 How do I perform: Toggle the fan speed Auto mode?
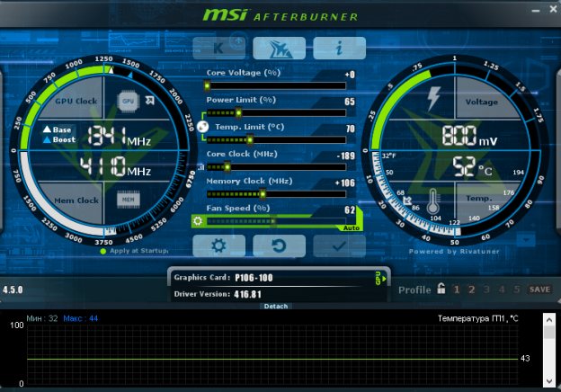[x=352, y=228]
